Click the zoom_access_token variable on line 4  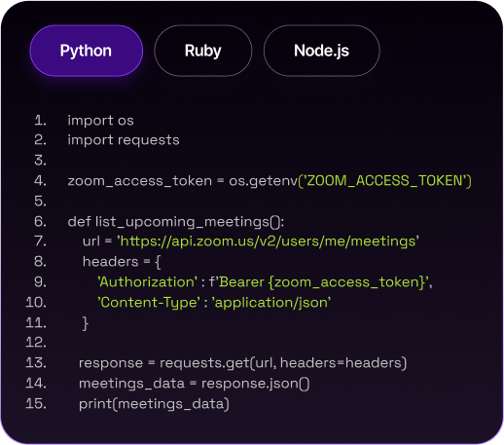140,181
